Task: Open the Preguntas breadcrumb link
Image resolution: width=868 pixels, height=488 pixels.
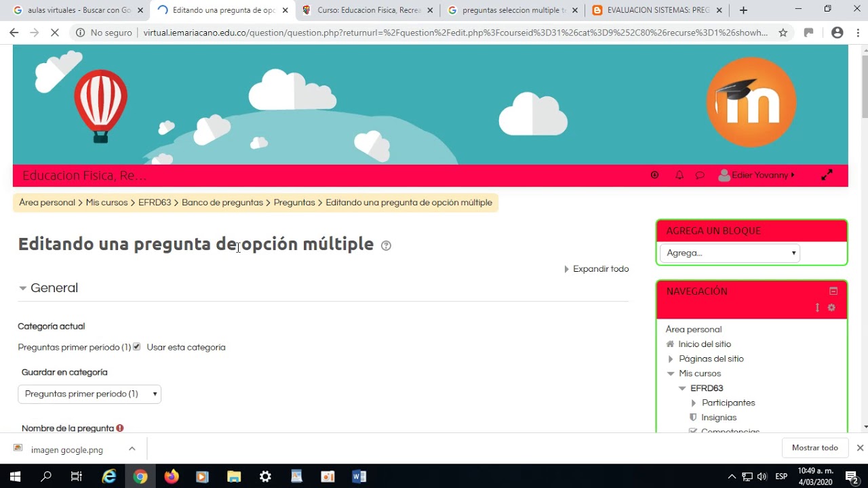Action: pos(294,203)
